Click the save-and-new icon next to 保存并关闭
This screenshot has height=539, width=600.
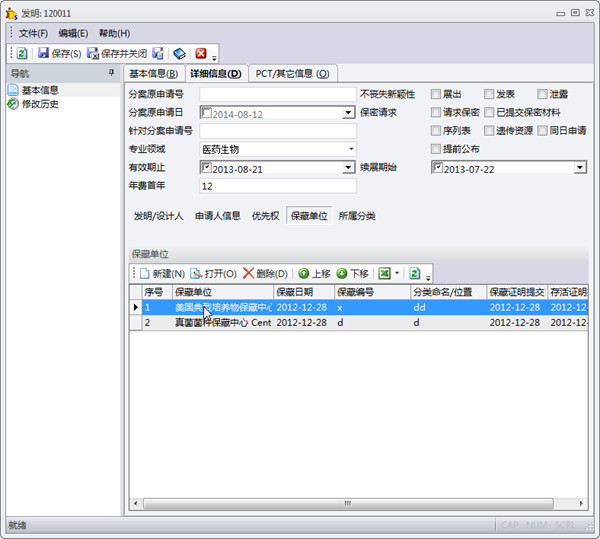(158, 53)
